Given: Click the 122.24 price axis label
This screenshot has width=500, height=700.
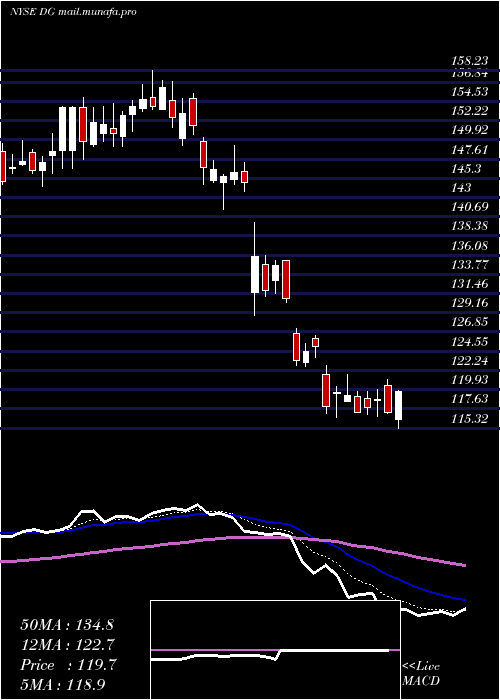Looking at the screenshot, I should click(468, 361).
